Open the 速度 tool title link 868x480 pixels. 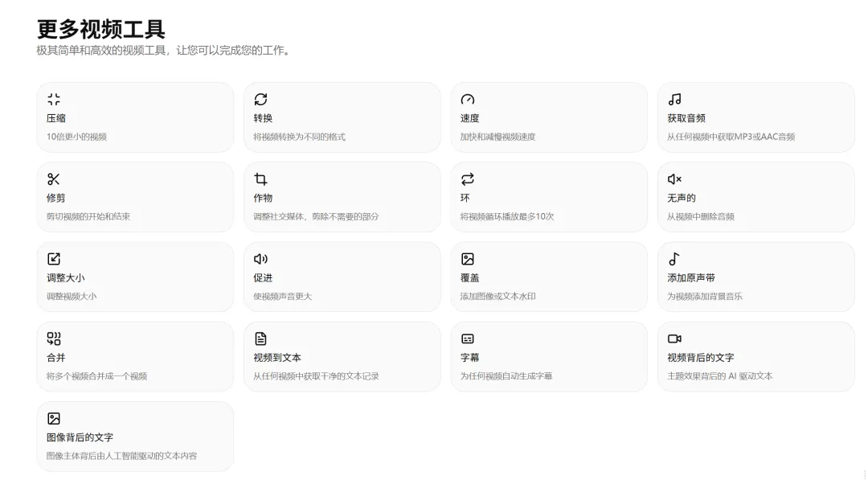click(x=470, y=118)
